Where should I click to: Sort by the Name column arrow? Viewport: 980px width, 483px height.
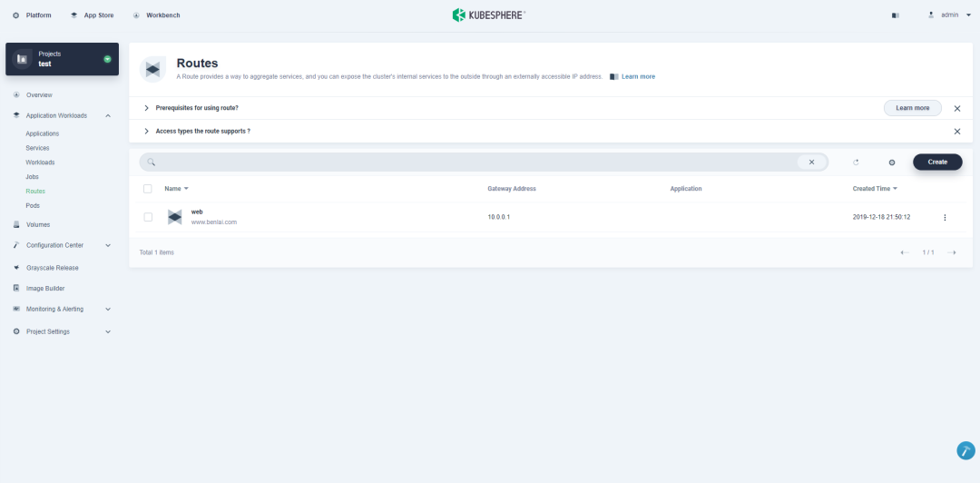(x=186, y=188)
